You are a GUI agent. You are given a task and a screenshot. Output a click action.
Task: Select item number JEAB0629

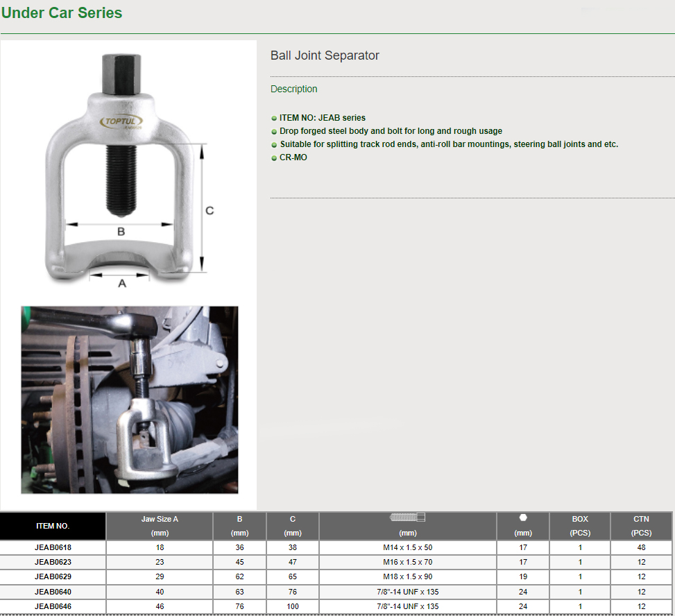53,577
